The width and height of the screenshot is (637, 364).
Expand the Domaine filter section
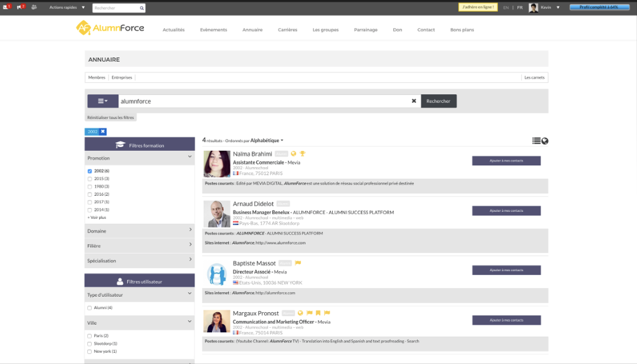(140, 231)
